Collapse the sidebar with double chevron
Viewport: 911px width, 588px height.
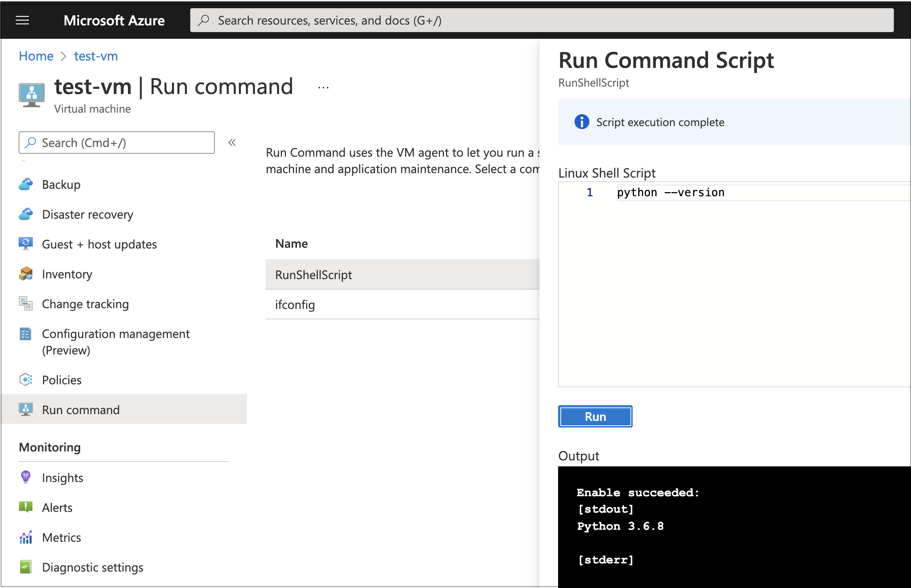click(x=232, y=143)
